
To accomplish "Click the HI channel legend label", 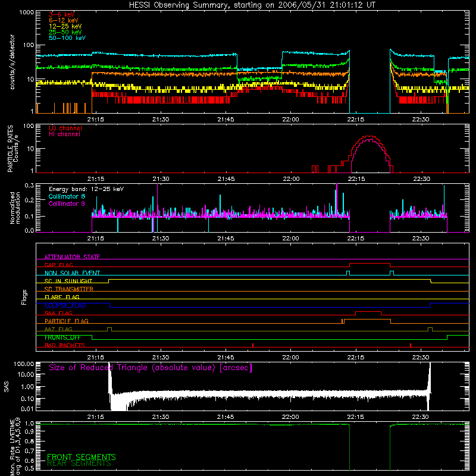I will [64, 134].
